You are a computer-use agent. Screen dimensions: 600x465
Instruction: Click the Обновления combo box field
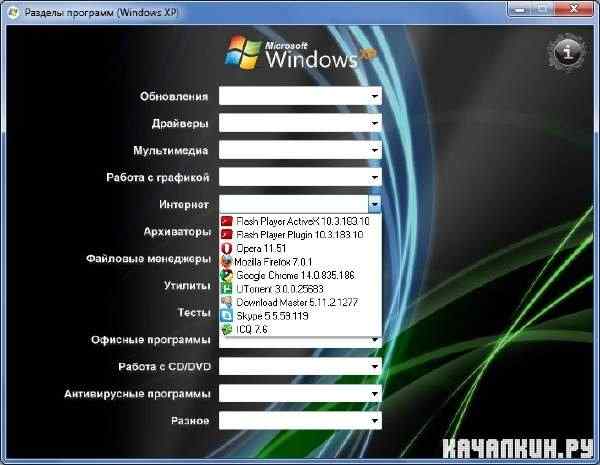tap(300, 96)
